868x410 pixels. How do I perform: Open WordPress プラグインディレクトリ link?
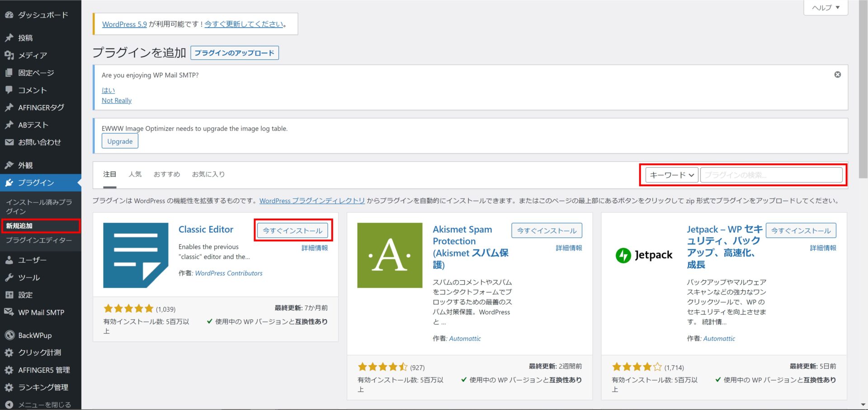(x=312, y=201)
